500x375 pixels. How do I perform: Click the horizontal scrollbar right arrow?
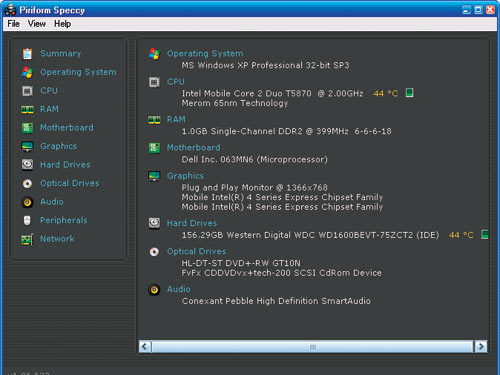[x=481, y=347]
